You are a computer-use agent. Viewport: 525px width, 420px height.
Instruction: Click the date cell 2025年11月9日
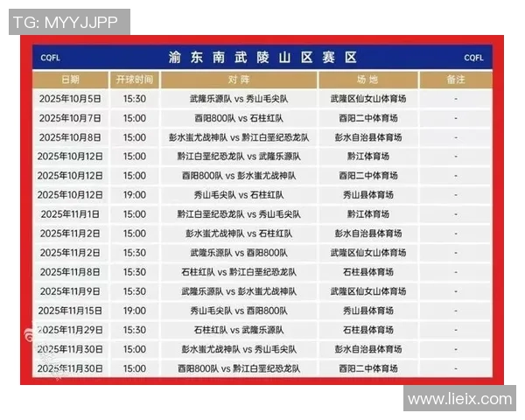(70, 291)
